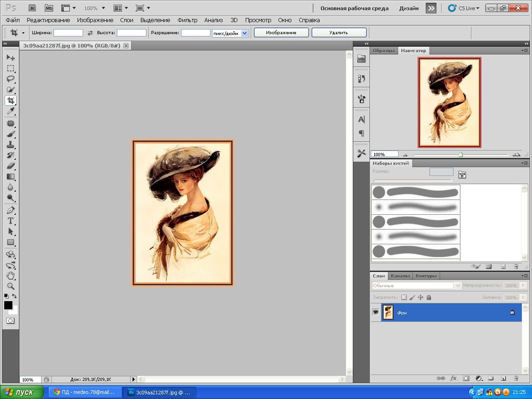Screen dimensions: 532x399
Task: Select the Lasso tool
Action: pyautogui.click(x=11, y=79)
